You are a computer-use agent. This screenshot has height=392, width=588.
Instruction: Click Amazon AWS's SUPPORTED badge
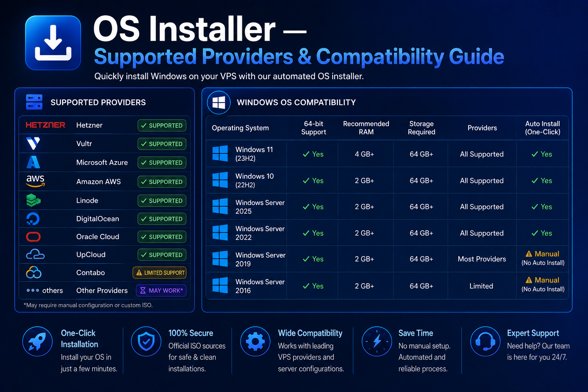click(x=162, y=182)
